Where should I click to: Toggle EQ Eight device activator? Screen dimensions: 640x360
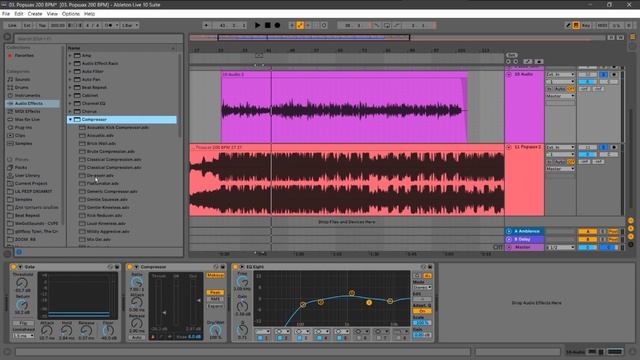click(x=235, y=267)
